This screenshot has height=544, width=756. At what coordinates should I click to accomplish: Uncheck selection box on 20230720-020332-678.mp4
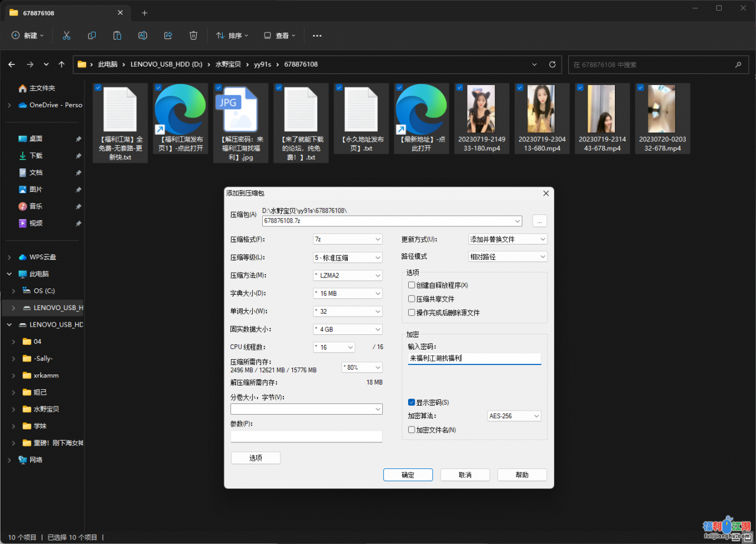[x=640, y=87]
